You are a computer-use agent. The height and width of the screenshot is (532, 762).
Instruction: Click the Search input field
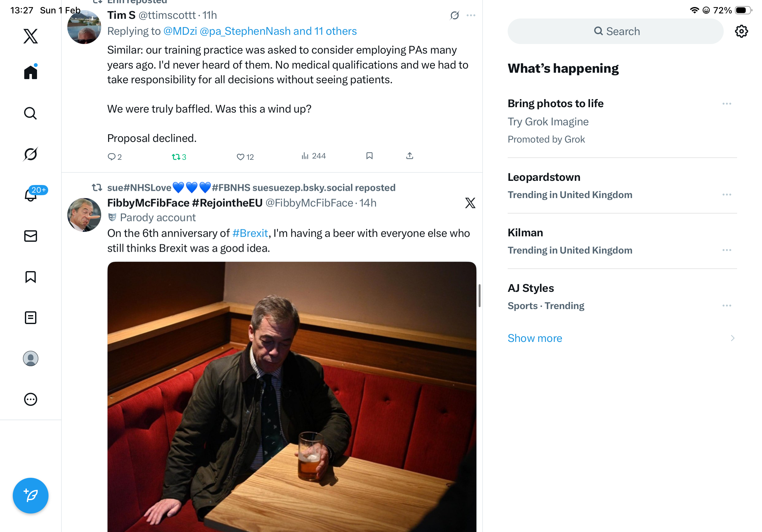[x=615, y=32]
